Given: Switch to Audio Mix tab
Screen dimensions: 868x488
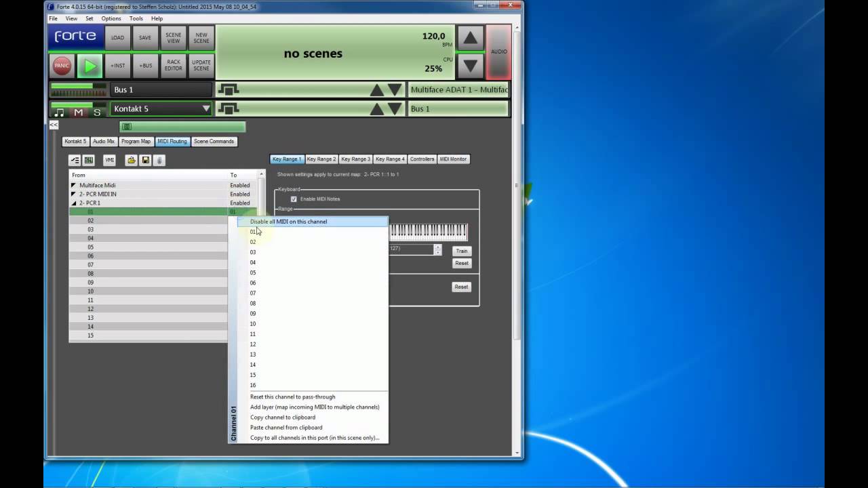Looking at the screenshot, I should pyautogui.click(x=103, y=141).
